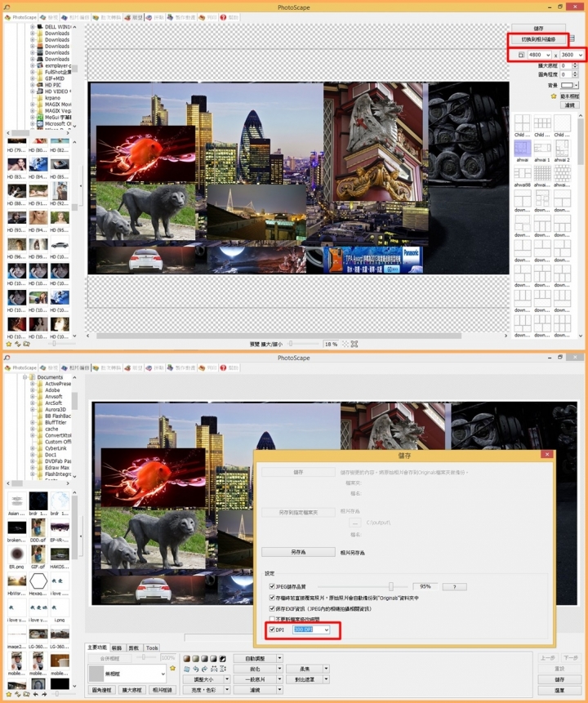
Task: Click the question mark button beside 95%
Action: coord(454,586)
